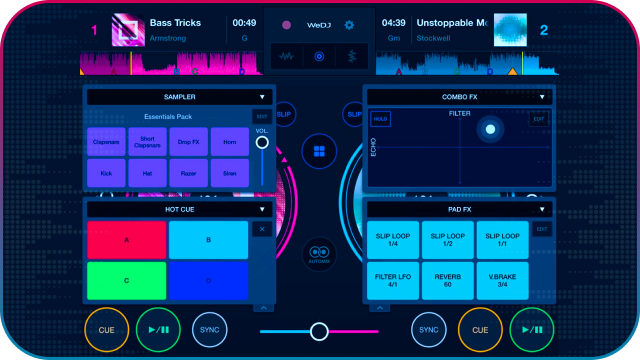Play or pause deck 2
This screenshot has width=640, height=360.
point(532,330)
